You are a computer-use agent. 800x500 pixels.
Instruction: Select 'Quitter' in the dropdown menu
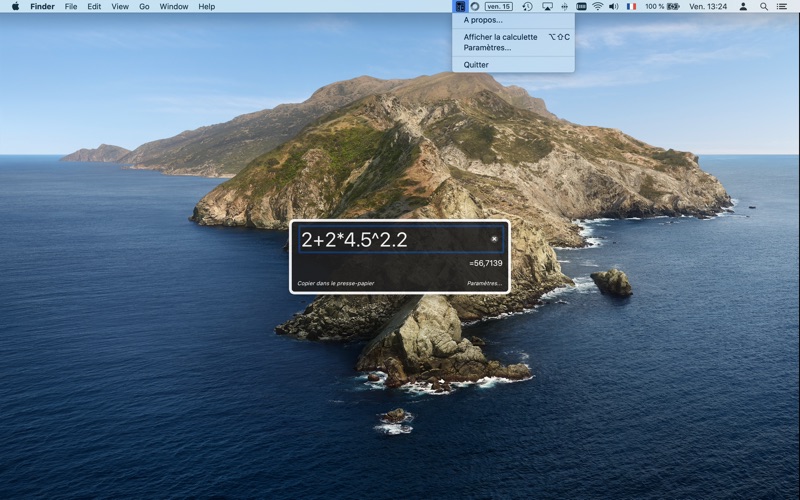[x=476, y=65]
